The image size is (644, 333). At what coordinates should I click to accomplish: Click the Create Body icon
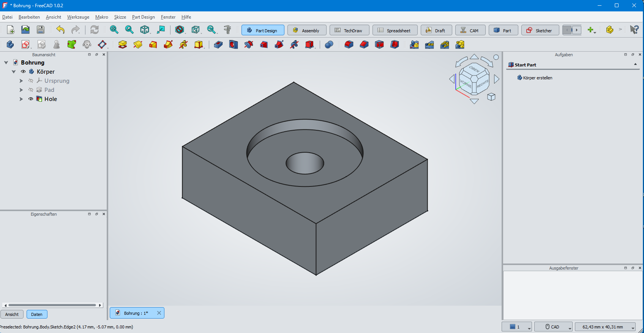10,44
